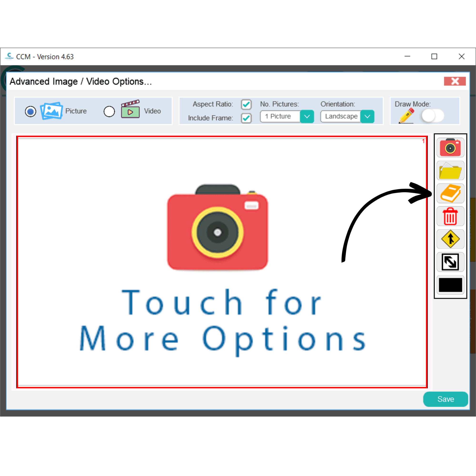This screenshot has width=476, height=476.
Task: Click the Video label text
Action: pyautogui.click(x=152, y=111)
